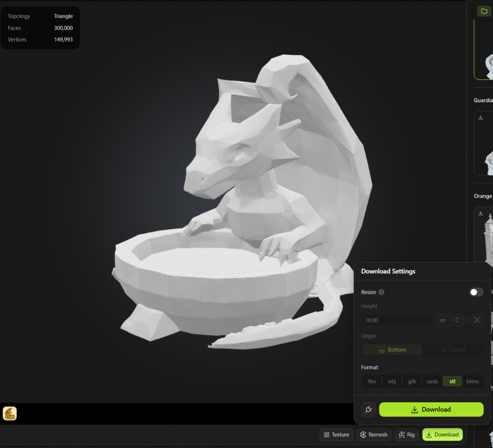
Task: Click the download icon on the Orange asset card
Action: tap(480, 213)
